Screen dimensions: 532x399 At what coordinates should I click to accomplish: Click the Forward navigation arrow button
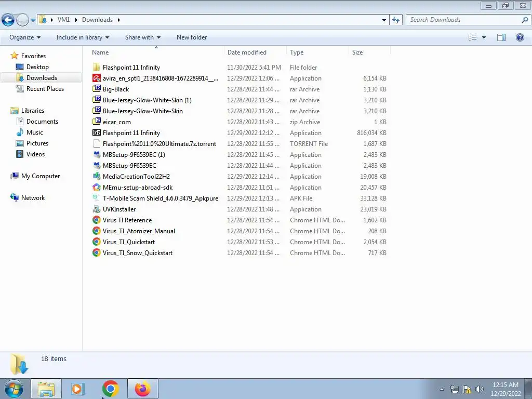tap(22, 20)
